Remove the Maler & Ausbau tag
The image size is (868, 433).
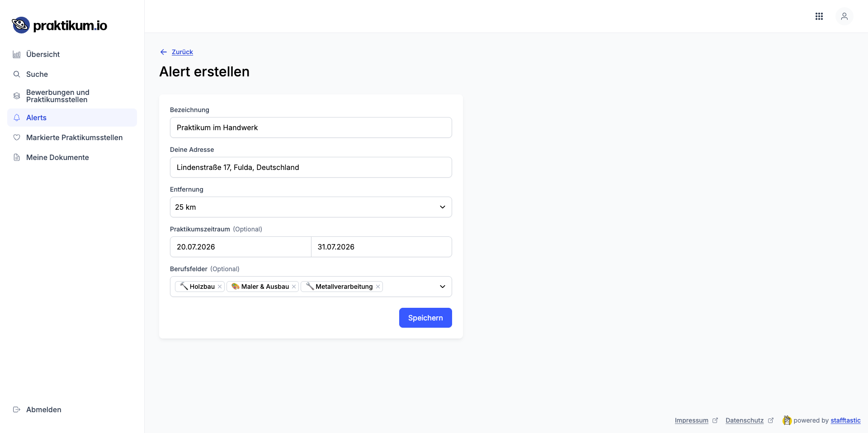click(294, 287)
